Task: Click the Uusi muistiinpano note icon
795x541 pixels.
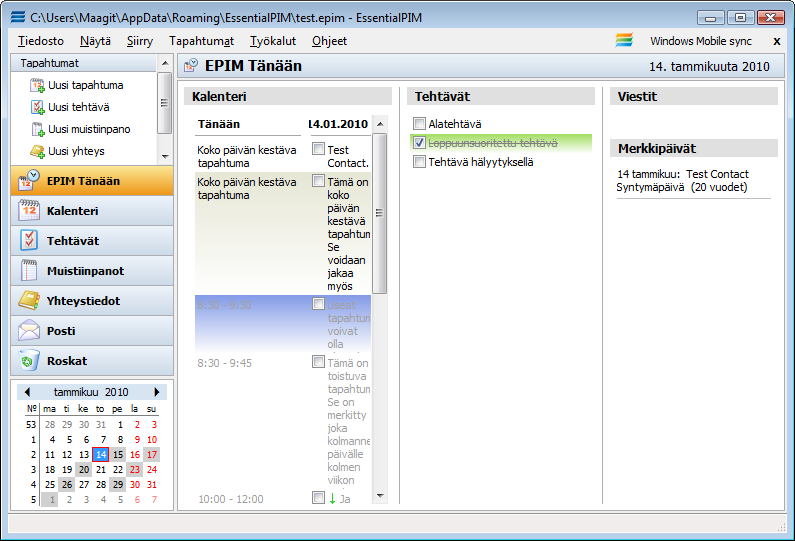Action: (37, 129)
